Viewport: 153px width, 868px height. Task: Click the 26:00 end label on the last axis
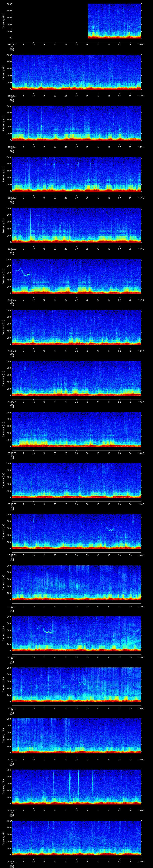(141, 861)
